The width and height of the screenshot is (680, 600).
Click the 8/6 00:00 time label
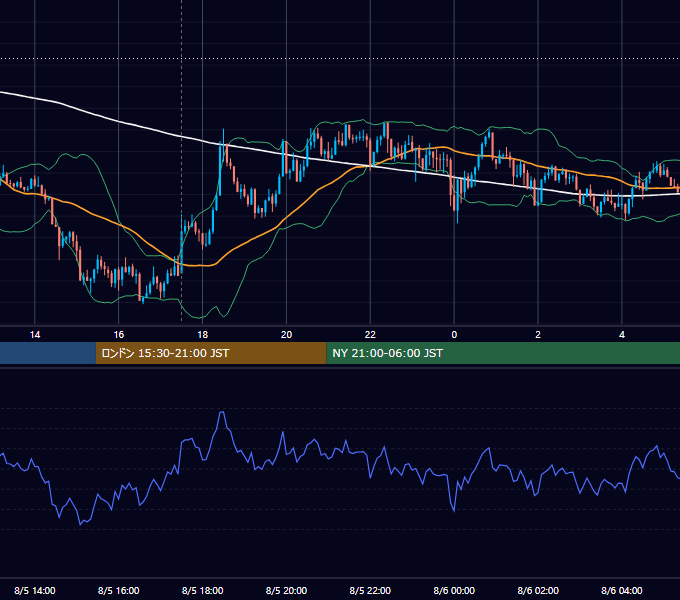pos(454,590)
